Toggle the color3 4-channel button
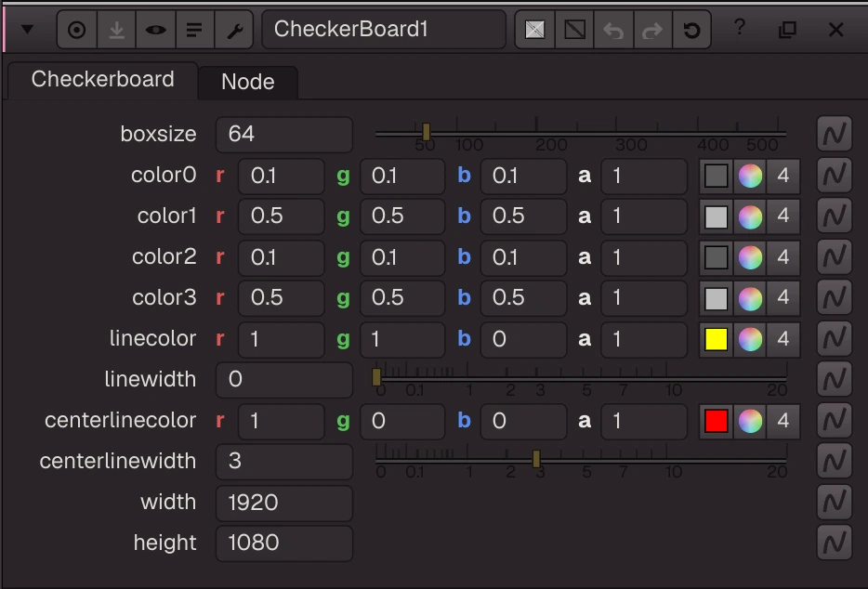 783,299
